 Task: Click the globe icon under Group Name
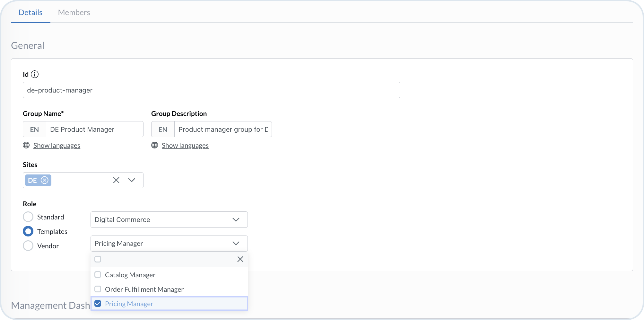point(26,145)
